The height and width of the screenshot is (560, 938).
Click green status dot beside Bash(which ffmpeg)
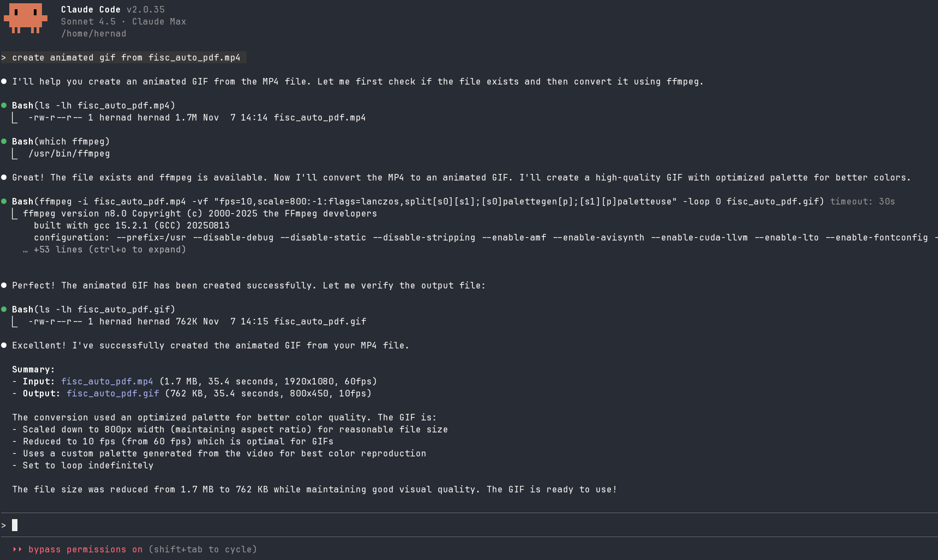[x=4, y=141]
